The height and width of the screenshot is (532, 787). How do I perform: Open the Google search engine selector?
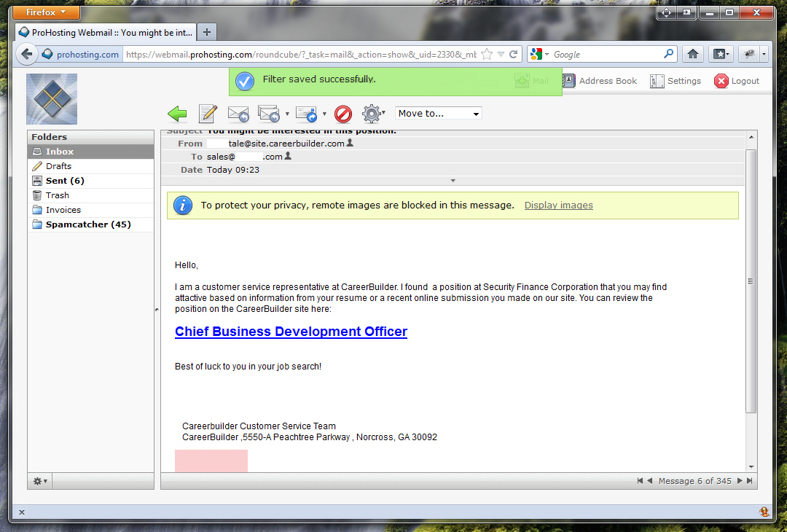539,54
